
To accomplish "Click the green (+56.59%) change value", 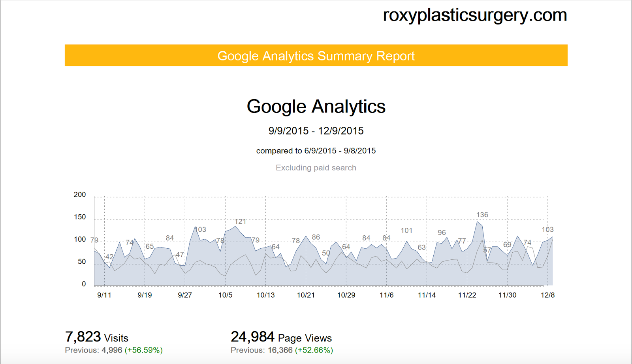I will (x=144, y=350).
